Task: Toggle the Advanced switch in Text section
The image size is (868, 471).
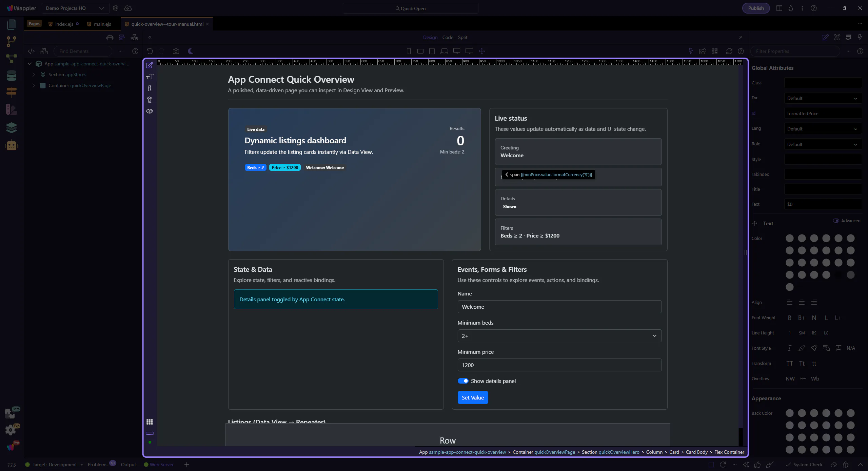Action: (836, 221)
